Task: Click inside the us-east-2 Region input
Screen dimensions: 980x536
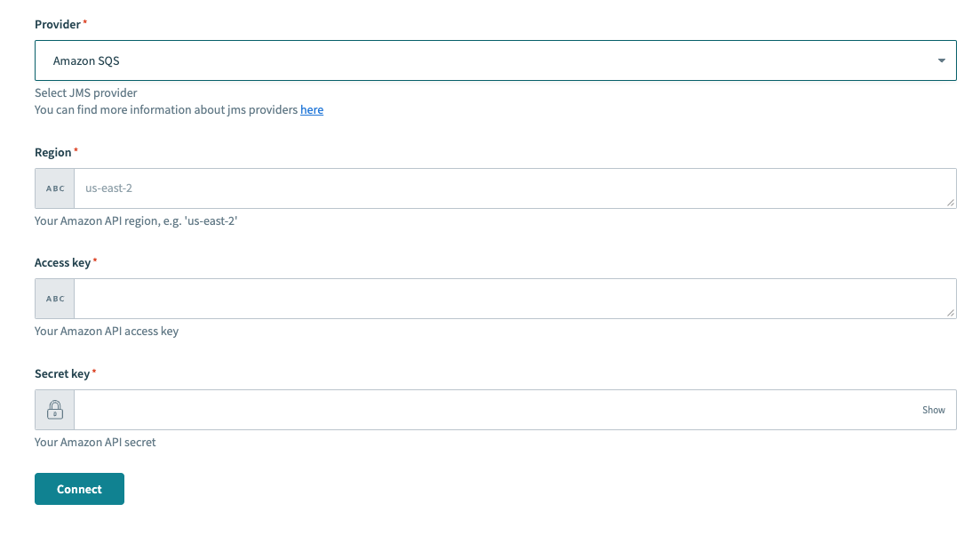Action: coord(355,188)
